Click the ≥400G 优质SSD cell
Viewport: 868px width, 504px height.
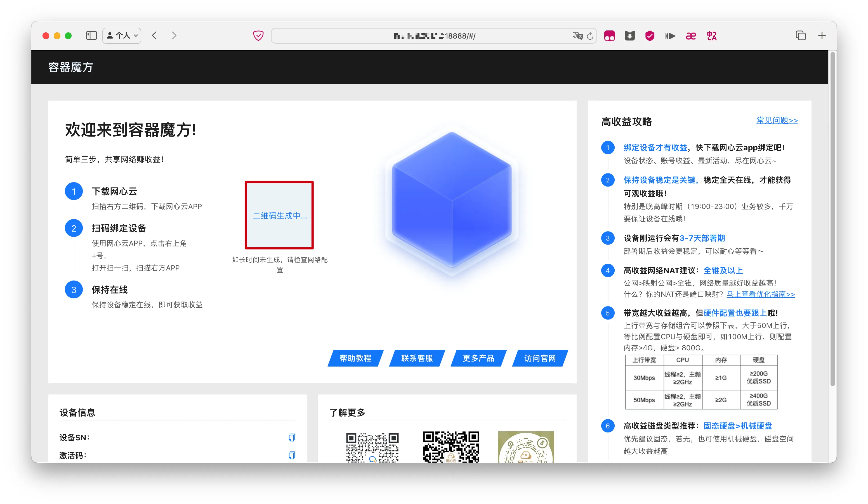click(759, 400)
